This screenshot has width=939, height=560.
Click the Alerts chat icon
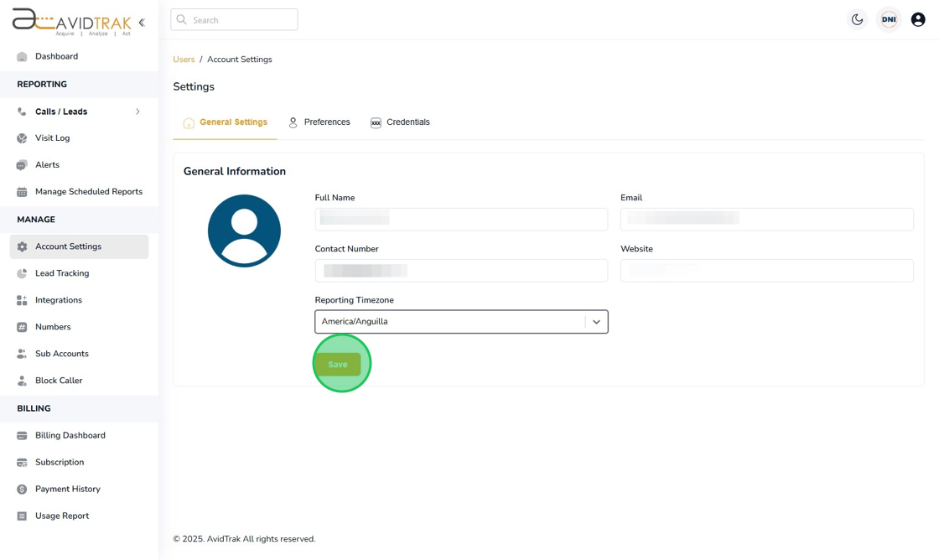tap(22, 165)
